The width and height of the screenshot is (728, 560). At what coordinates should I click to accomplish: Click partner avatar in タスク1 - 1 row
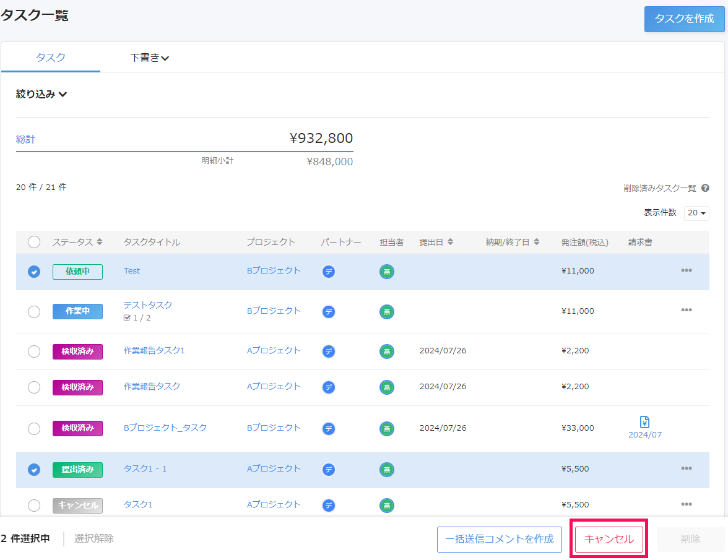coord(329,470)
